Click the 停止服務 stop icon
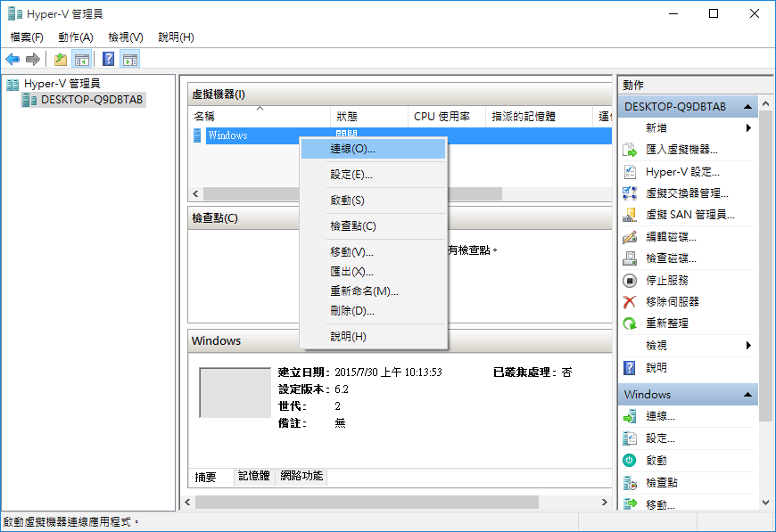776x532 pixels. 630,281
